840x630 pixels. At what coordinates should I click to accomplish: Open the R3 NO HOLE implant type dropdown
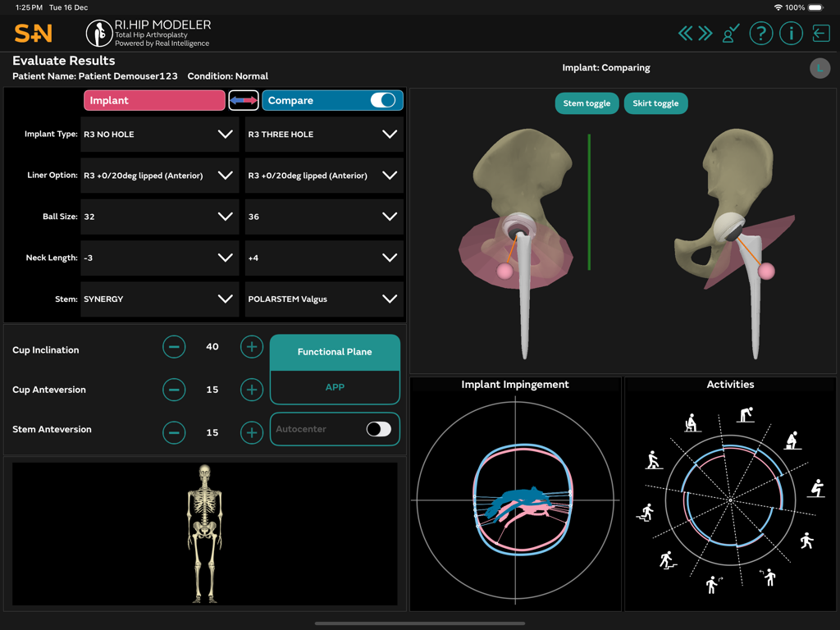160,134
